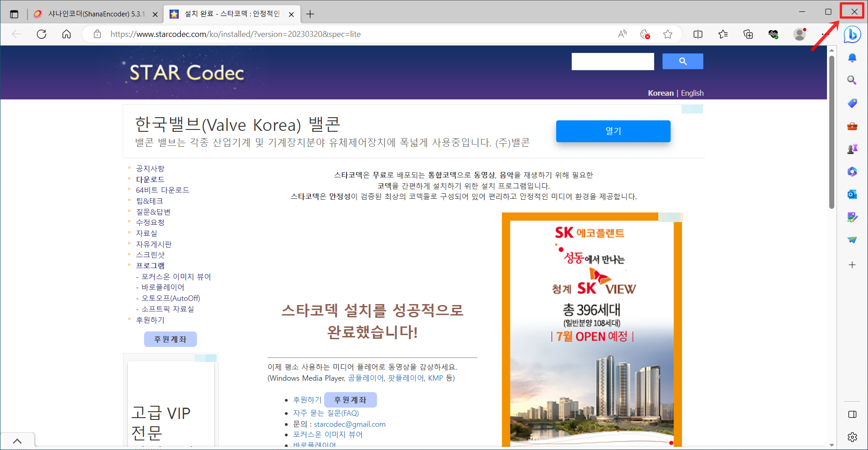Open Collections panel
The height and width of the screenshot is (450, 868).
coord(748,34)
